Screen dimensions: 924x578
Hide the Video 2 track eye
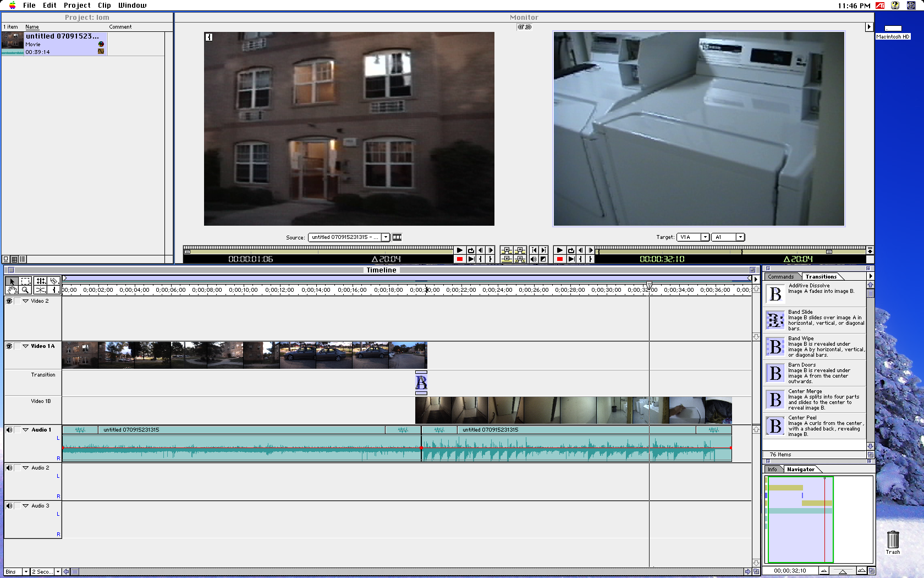click(9, 301)
